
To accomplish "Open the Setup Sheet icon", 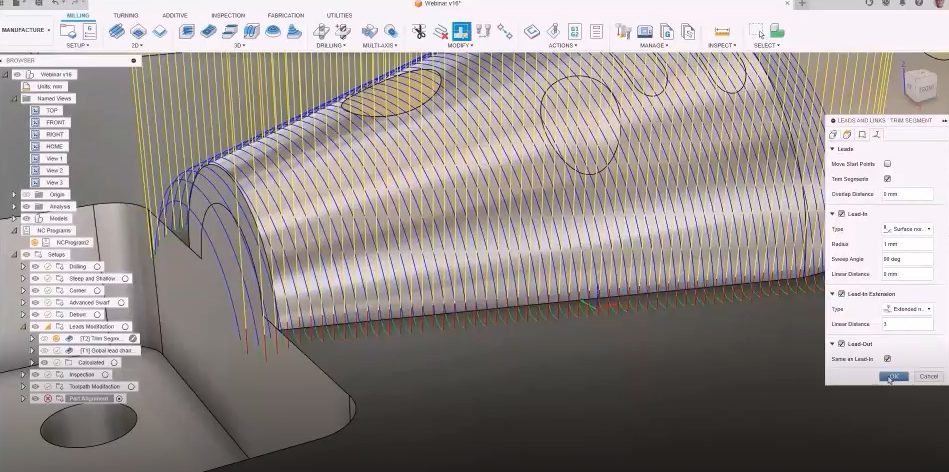I will coord(596,31).
